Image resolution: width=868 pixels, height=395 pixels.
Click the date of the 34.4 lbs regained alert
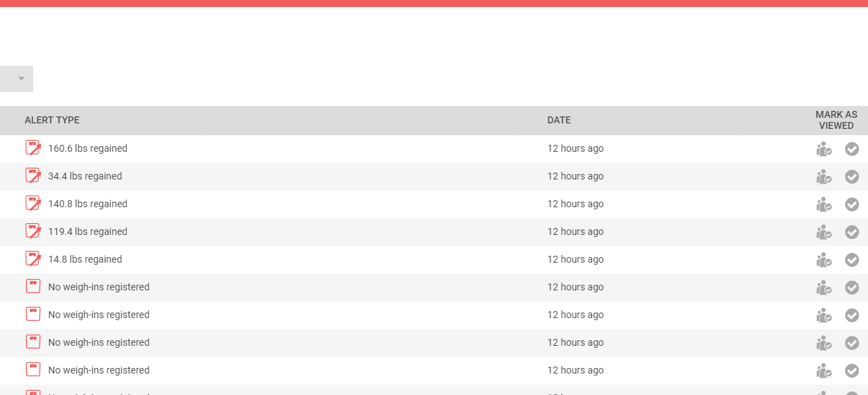(575, 176)
